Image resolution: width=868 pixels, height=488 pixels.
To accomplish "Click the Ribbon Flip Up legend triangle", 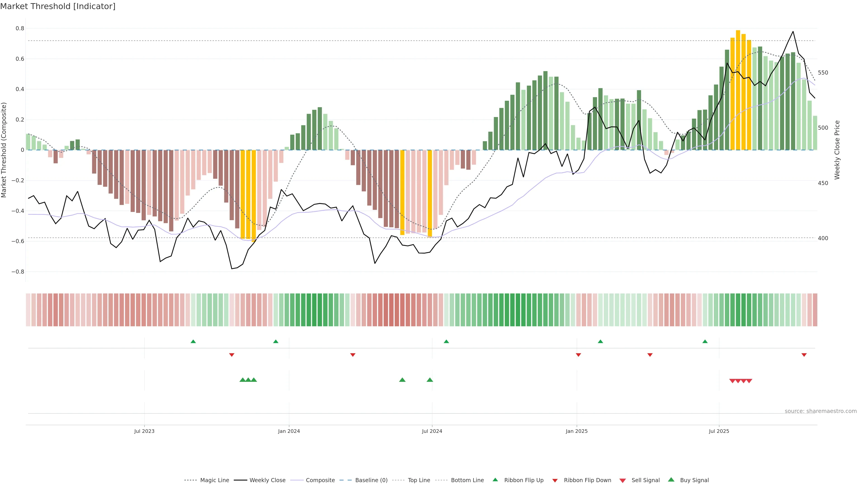I will click(495, 480).
